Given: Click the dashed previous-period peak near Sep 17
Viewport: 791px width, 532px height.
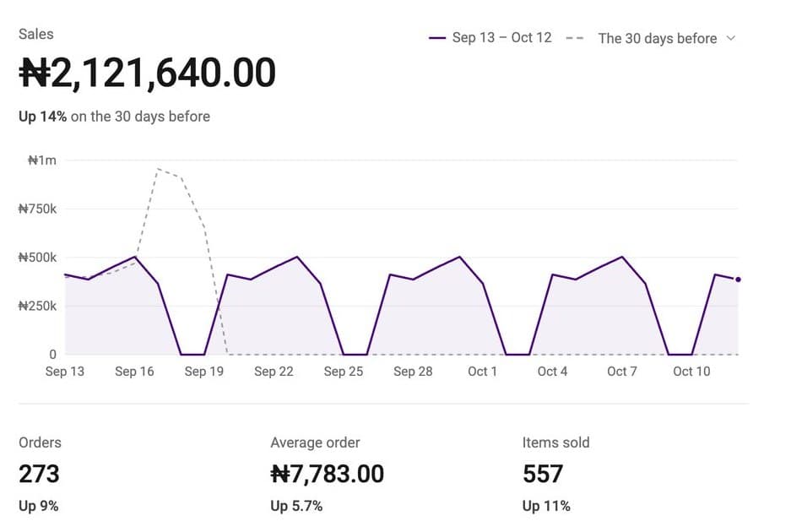Looking at the screenshot, I should tap(158, 169).
